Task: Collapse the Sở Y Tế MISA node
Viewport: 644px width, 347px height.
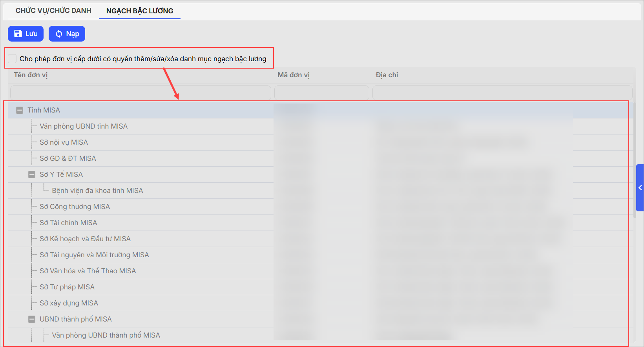Action: click(x=32, y=174)
